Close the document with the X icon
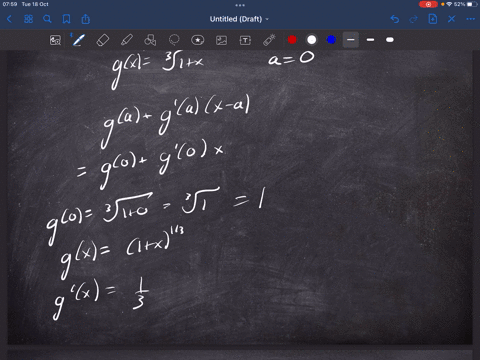480x360 pixels. 451,19
